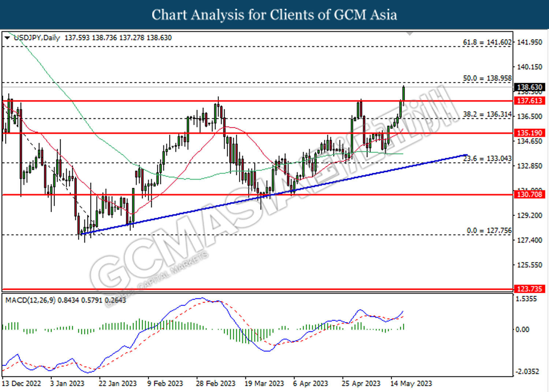Click the MACD scale value 1.5355

[x=526, y=299]
